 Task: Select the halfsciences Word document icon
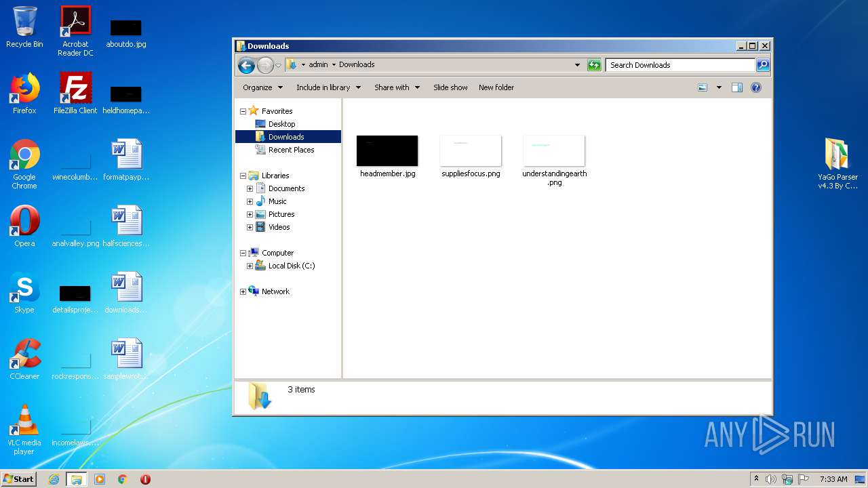pos(126,226)
